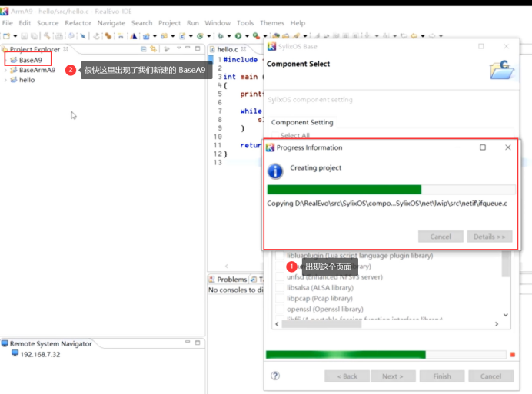Image resolution: width=532 pixels, height=394 pixels.
Task: Open the New wizard dropdown arrow
Action: click(x=15, y=36)
